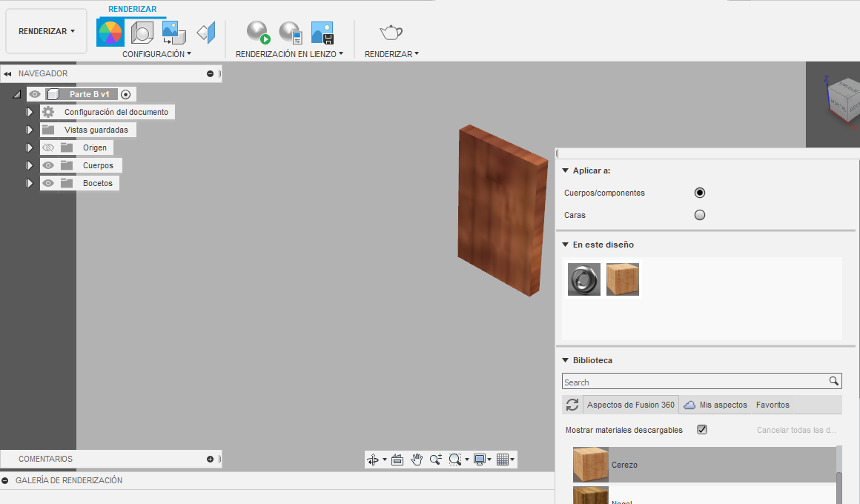Viewport: 860px width, 504px height.
Task: Click the search magnifier icon in Biblioteca
Action: tap(833, 381)
